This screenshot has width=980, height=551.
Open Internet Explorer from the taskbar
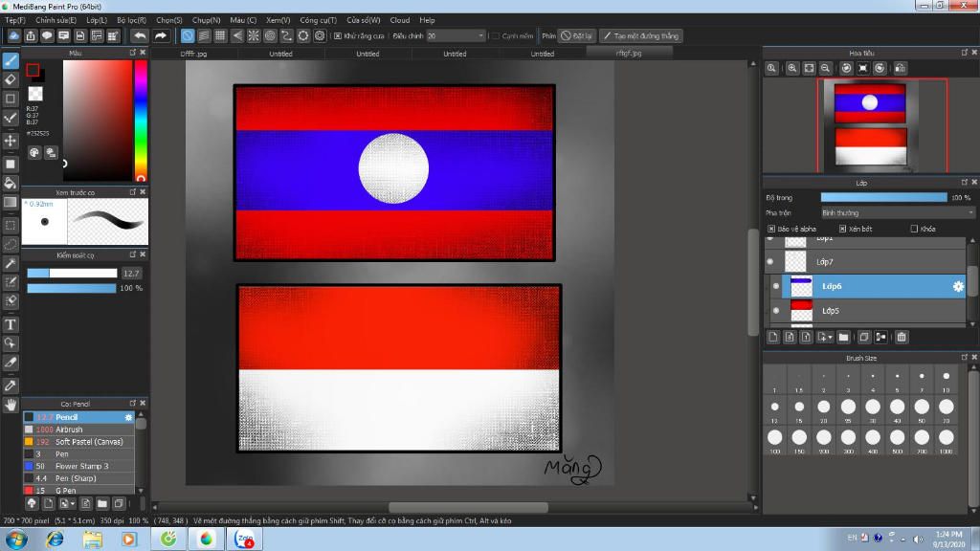pos(55,539)
